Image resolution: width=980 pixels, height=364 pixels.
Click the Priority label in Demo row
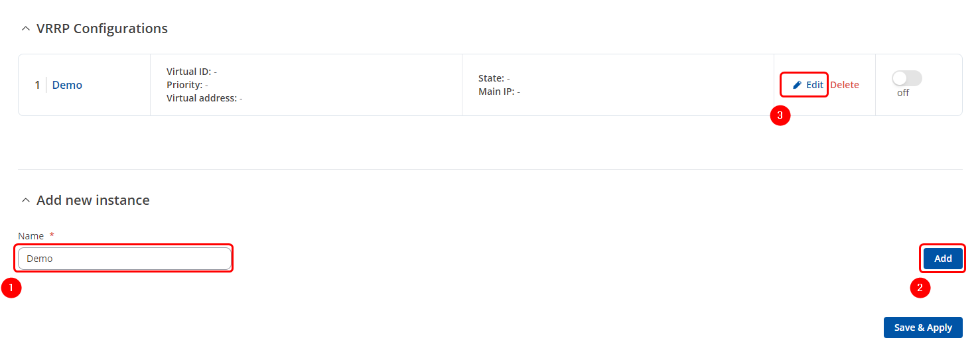tap(184, 85)
